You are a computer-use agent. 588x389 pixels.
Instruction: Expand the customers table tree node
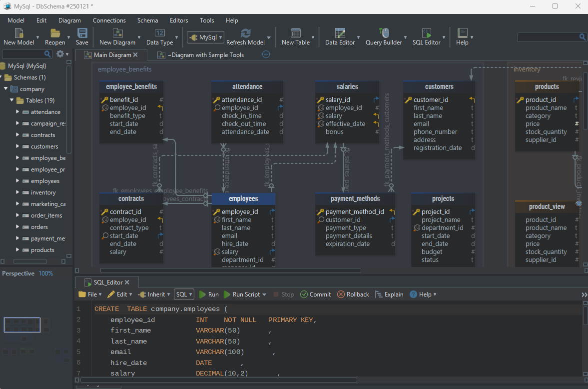click(17, 146)
